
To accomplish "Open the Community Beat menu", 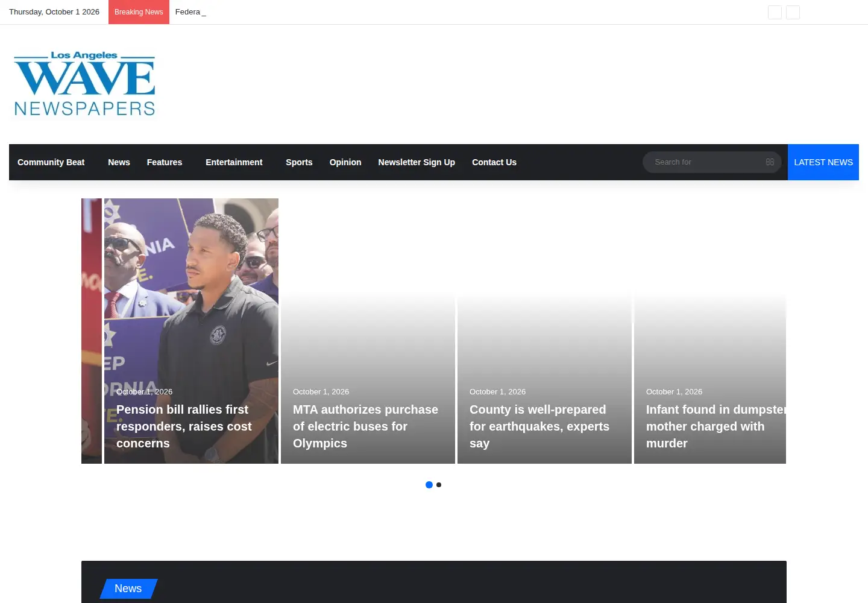I will tap(51, 162).
